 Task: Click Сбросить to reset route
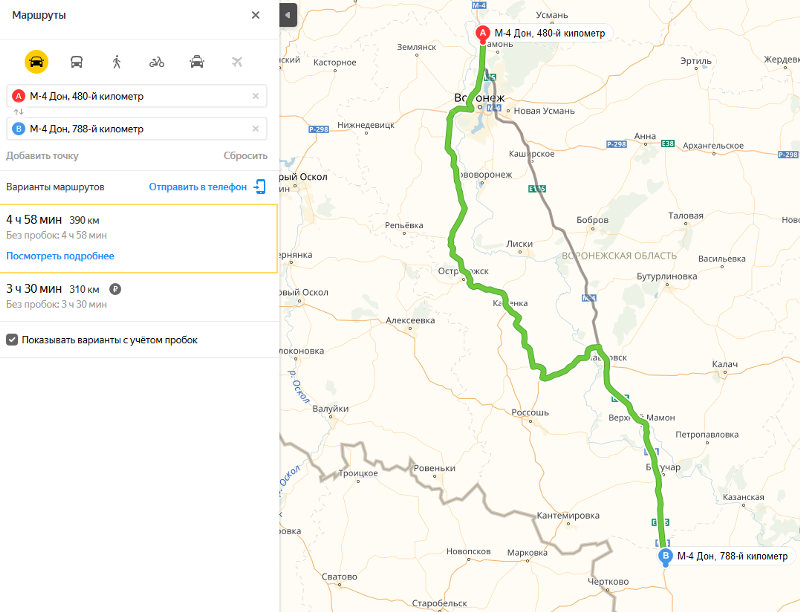[x=245, y=156]
